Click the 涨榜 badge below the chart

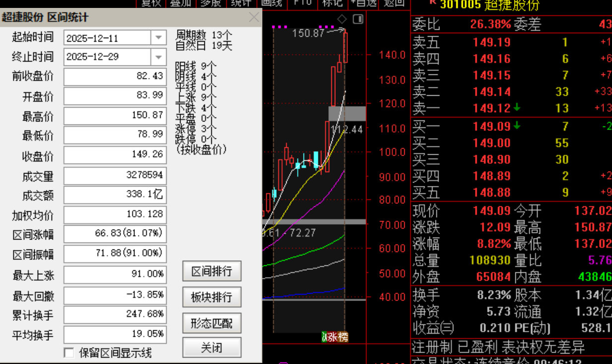coord(335,337)
